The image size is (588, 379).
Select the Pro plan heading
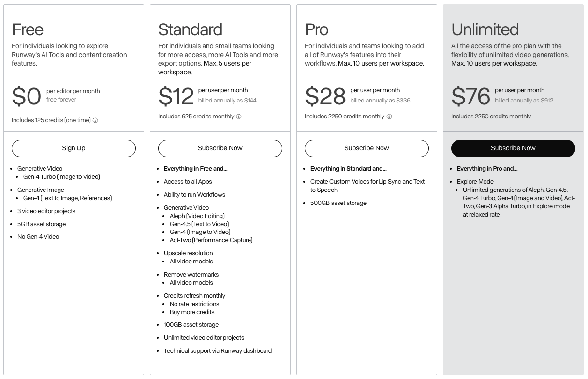pos(316,29)
